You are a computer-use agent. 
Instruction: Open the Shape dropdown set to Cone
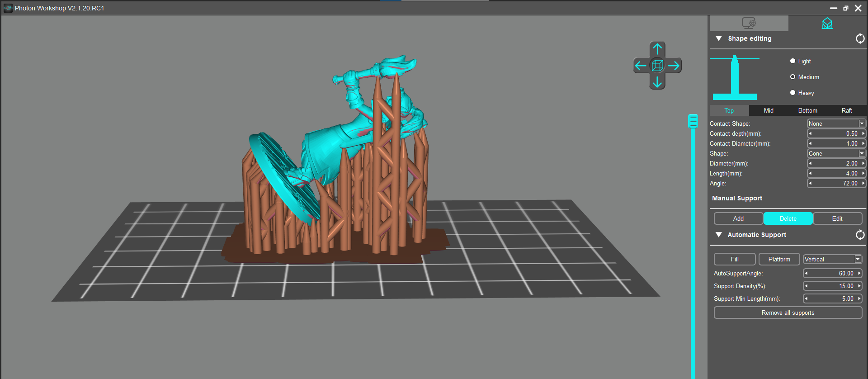836,153
